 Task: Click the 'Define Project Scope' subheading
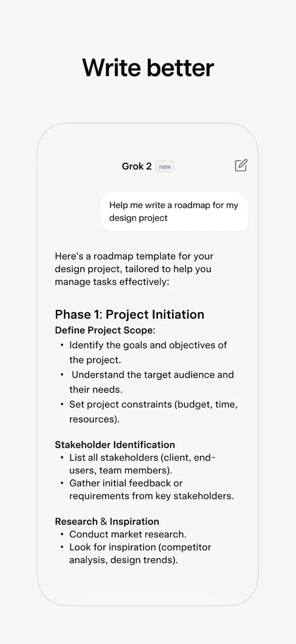pyautogui.click(x=105, y=330)
